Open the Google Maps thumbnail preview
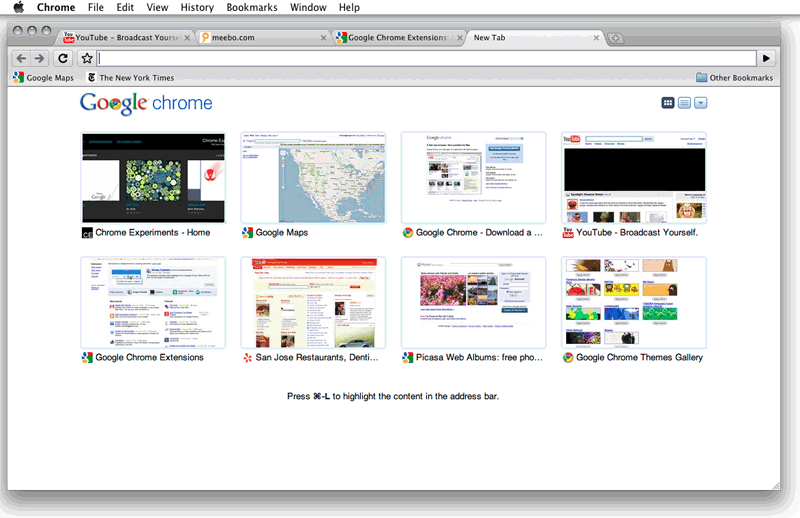Viewport: 800px width, 518px height. [x=313, y=178]
